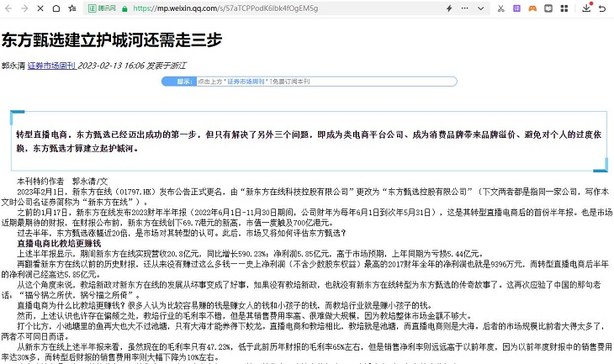This screenshot has width=614, height=364.
Task: Click the address bar URL field
Action: point(252,8)
